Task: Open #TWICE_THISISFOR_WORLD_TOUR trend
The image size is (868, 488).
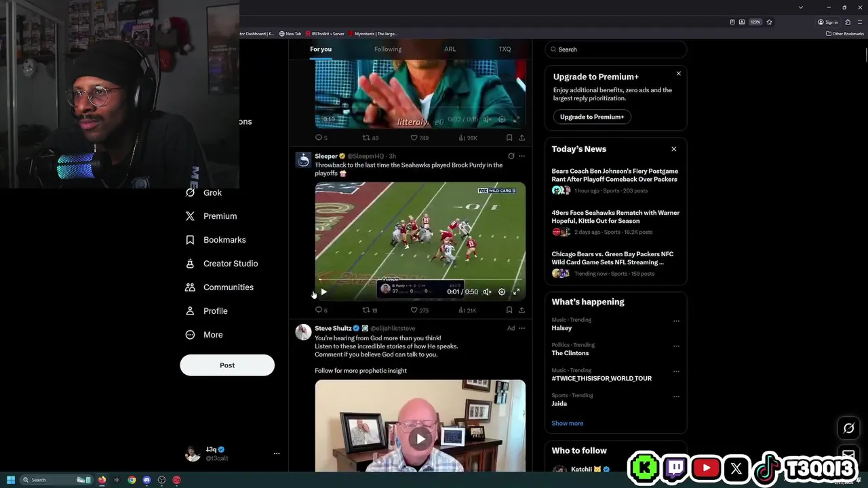Action: [x=601, y=378]
